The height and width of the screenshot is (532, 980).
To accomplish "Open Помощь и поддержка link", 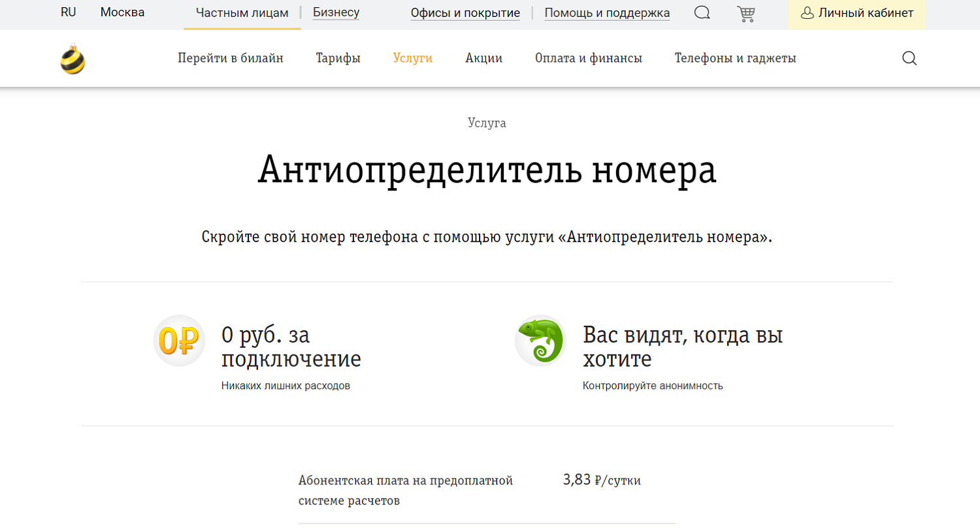I will (607, 13).
